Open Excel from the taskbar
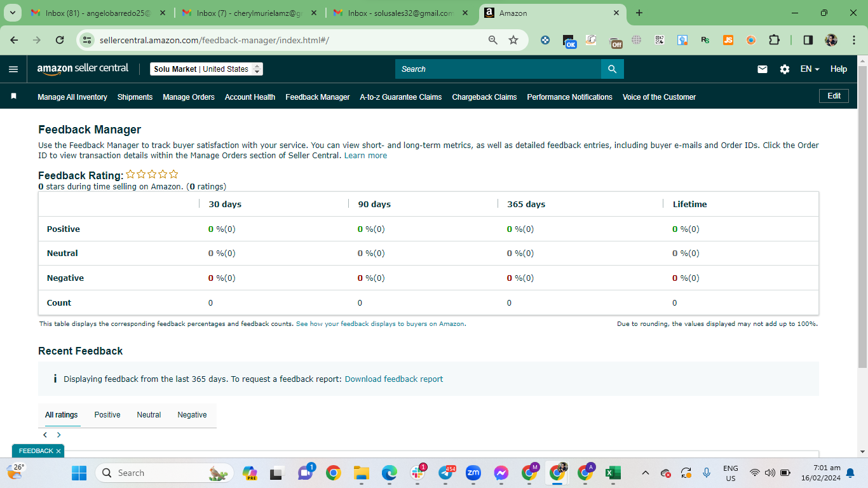The height and width of the screenshot is (488, 868). pos(613,473)
